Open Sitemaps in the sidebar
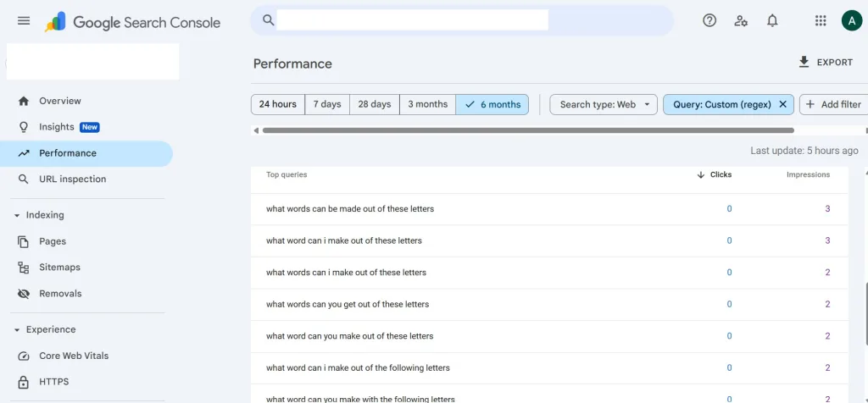The width and height of the screenshot is (868, 403). pos(59,268)
